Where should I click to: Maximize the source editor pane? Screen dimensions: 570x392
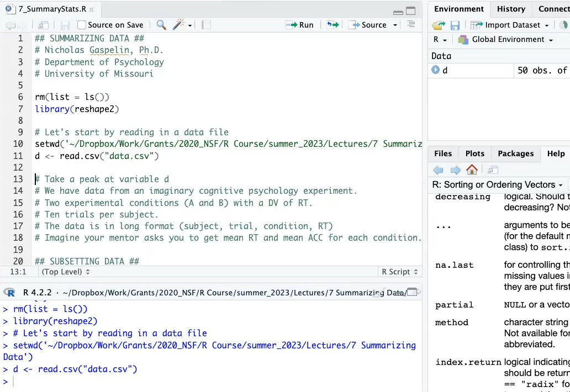(411, 11)
